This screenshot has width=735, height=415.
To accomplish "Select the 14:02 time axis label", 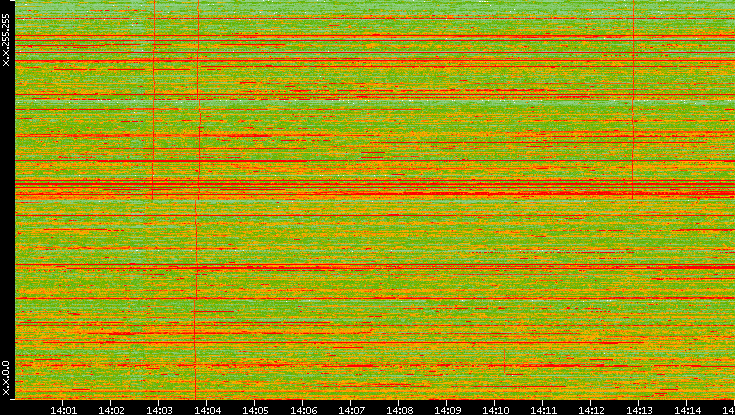I will pos(111,410).
